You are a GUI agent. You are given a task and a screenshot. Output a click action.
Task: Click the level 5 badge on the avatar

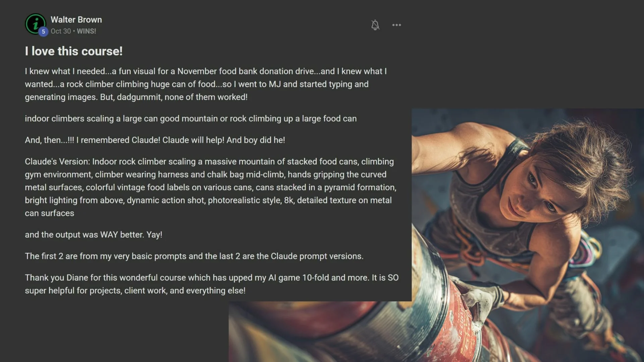coord(43,32)
